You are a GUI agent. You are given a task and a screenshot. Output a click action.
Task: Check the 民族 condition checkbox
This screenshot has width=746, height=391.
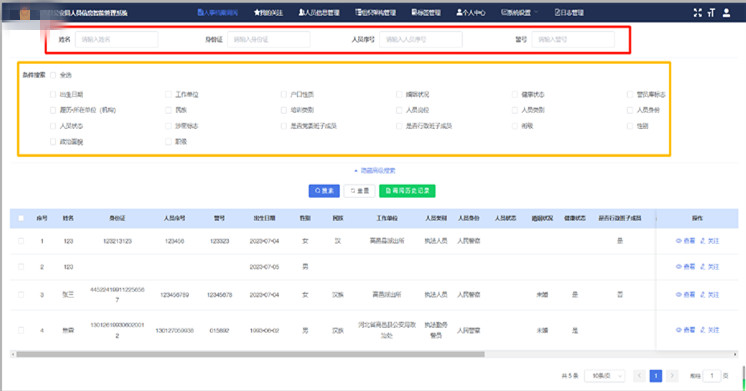(x=168, y=110)
